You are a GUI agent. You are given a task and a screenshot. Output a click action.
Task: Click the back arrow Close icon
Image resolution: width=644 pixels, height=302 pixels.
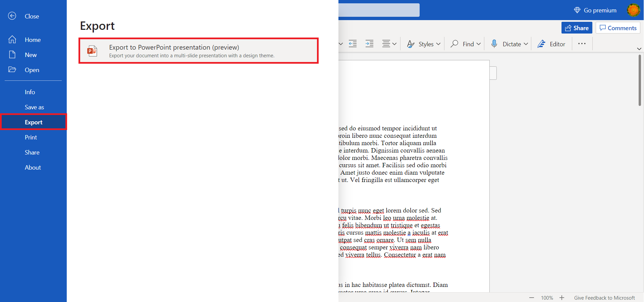point(12,16)
